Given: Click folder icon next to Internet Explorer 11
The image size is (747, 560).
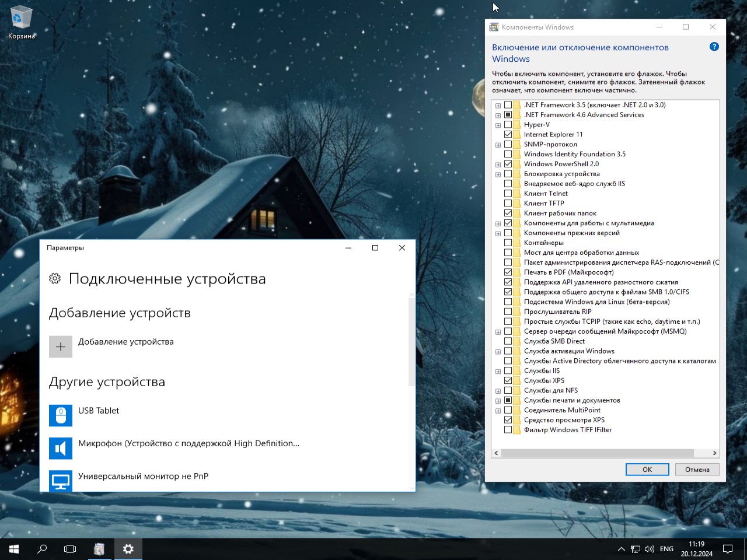Looking at the screenshot, I should point(517,135).
